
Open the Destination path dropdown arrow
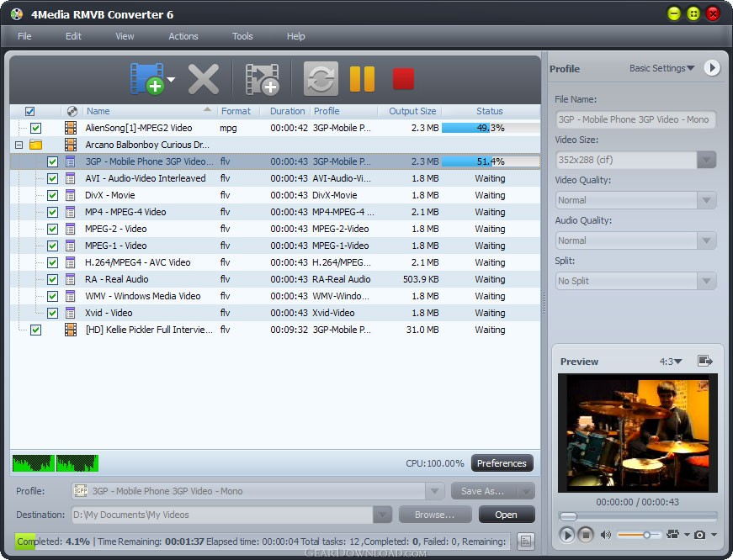[x=382, y=515]
